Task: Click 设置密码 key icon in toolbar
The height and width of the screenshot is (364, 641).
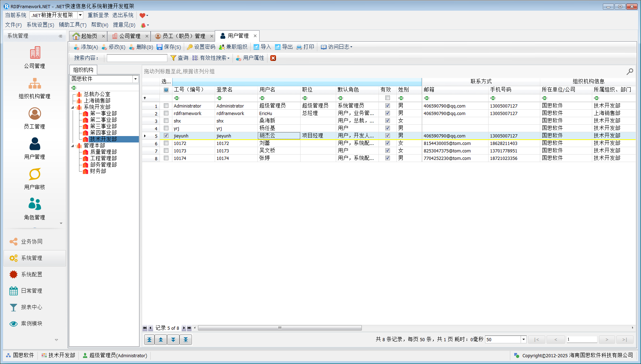Action: tap(201, 47)
